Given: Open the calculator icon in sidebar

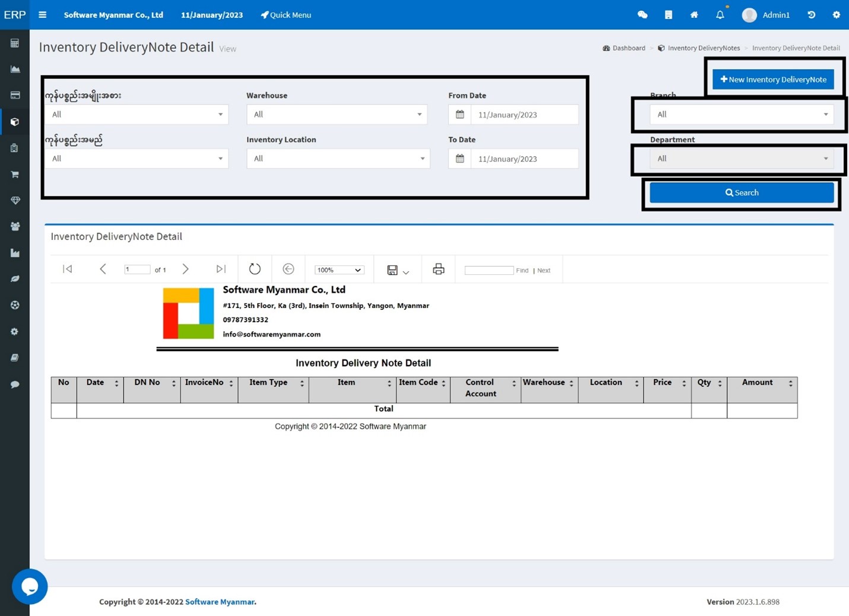Looking at the screenshot, I should tap(15, 43).
